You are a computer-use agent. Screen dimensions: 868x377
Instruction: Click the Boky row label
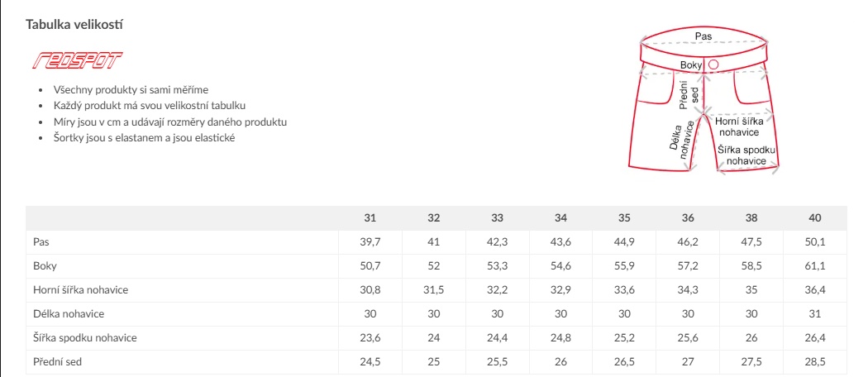click(45, 266)
